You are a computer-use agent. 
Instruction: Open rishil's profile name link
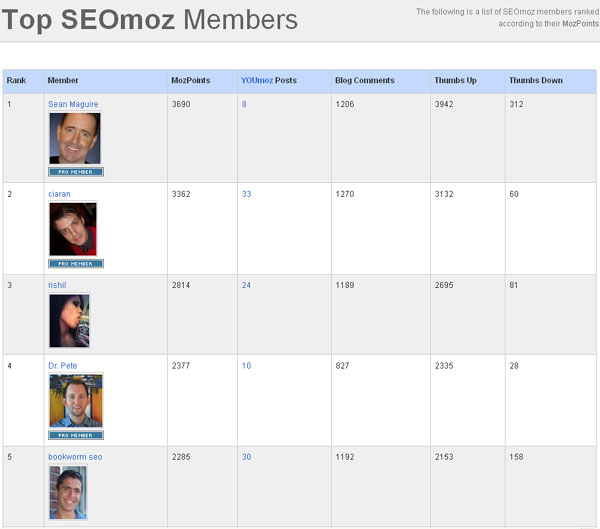coord(57,284)
